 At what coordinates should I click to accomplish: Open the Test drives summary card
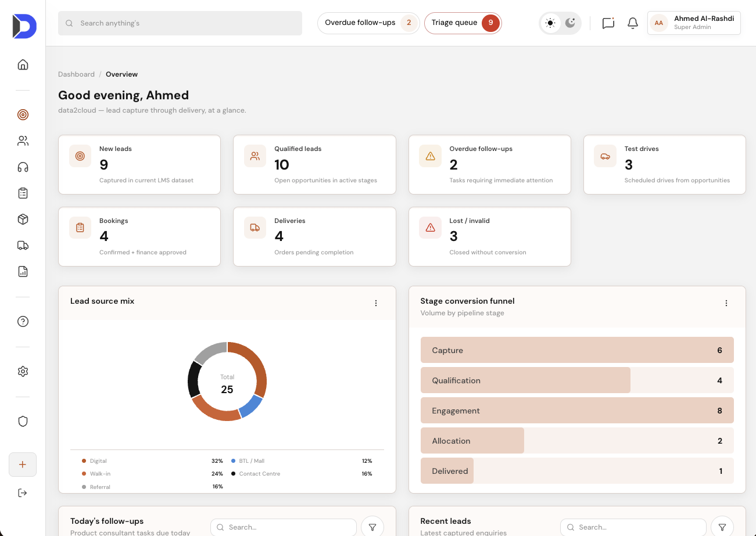pos(664,164)
